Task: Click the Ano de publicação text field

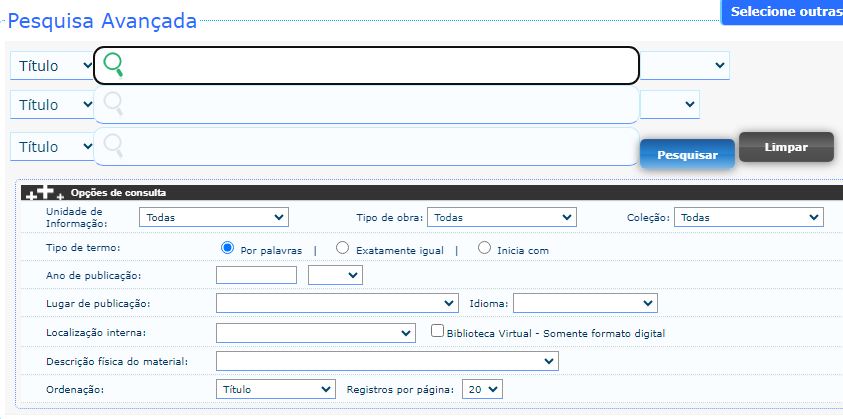Action: 256,274
